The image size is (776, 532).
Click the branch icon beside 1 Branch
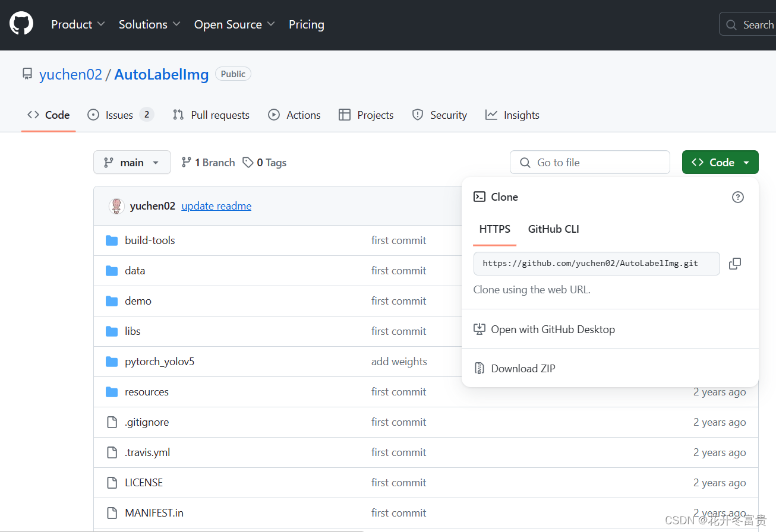(x=187, y=162)
